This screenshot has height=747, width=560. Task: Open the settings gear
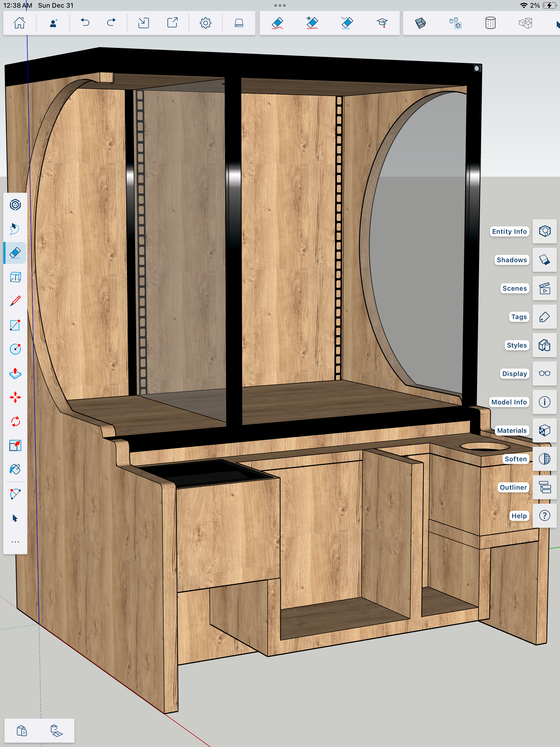tap(205, 23)
